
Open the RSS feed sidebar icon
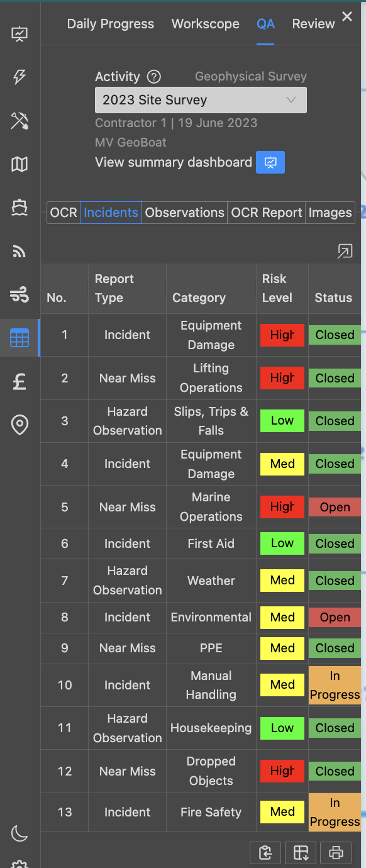pyautogui.click(x=19, y=252)
